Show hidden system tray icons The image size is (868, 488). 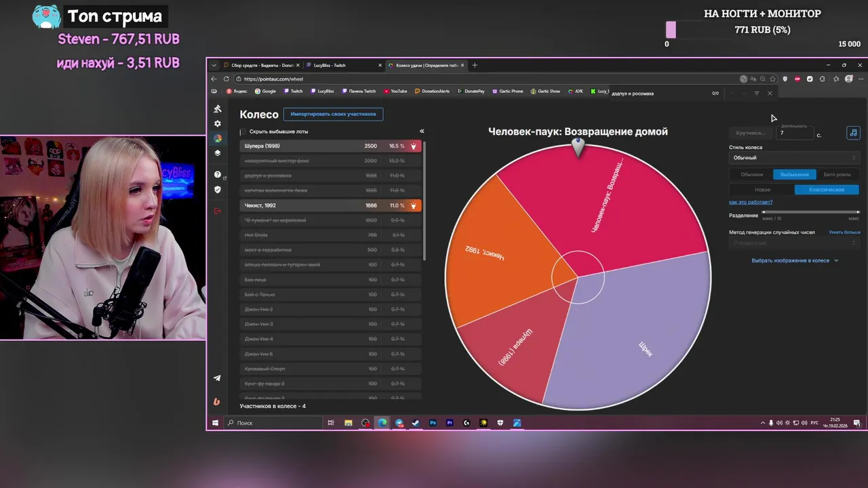763,423
